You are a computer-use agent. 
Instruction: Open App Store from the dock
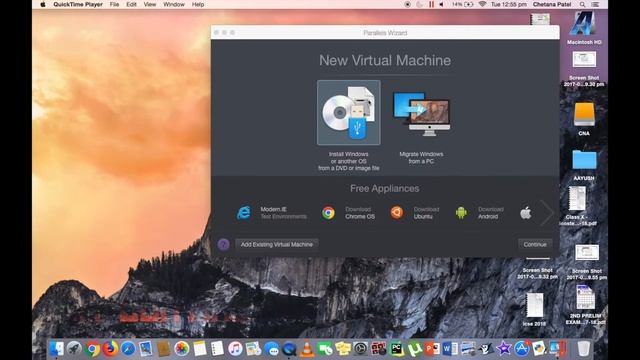[522, 349]
